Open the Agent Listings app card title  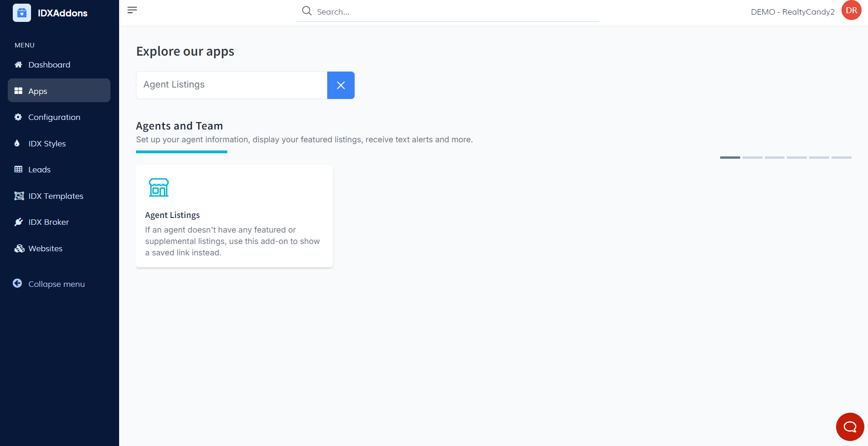pyautogui.click(x=173, y=215)
